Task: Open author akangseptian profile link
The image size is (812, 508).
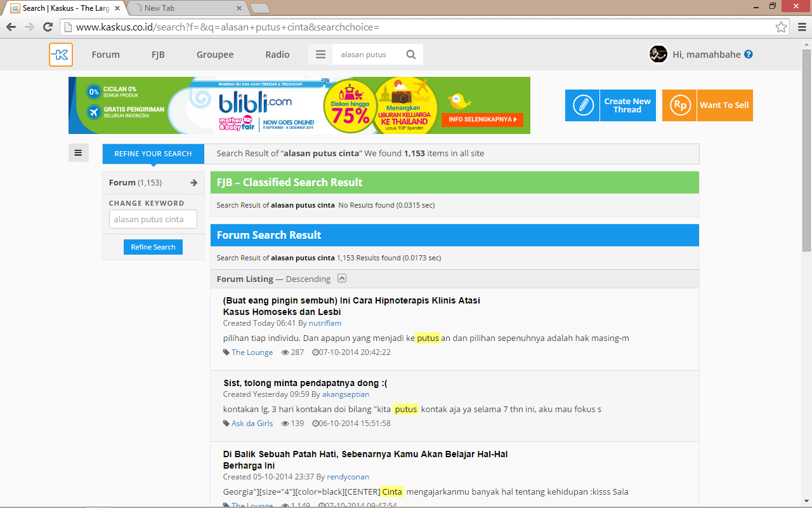Action: (346, 394)
